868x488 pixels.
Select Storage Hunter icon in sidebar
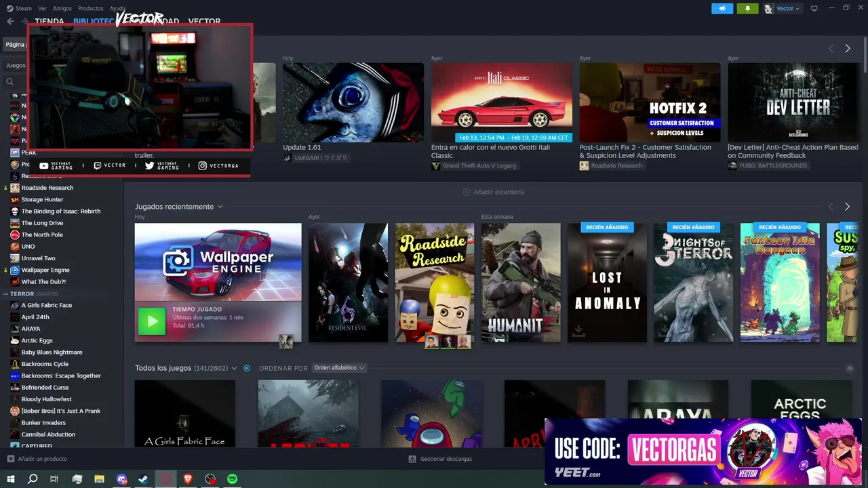[x=15, y=199]
